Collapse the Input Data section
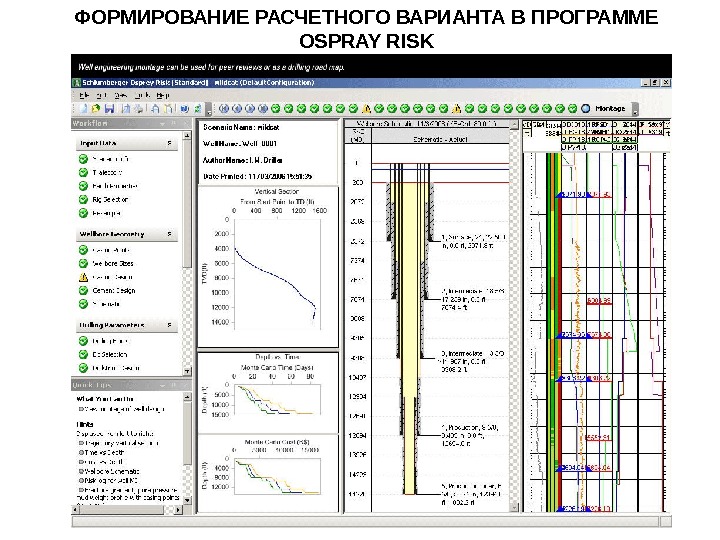This screenshot has width=720, height=540. (x=169, y=144)
